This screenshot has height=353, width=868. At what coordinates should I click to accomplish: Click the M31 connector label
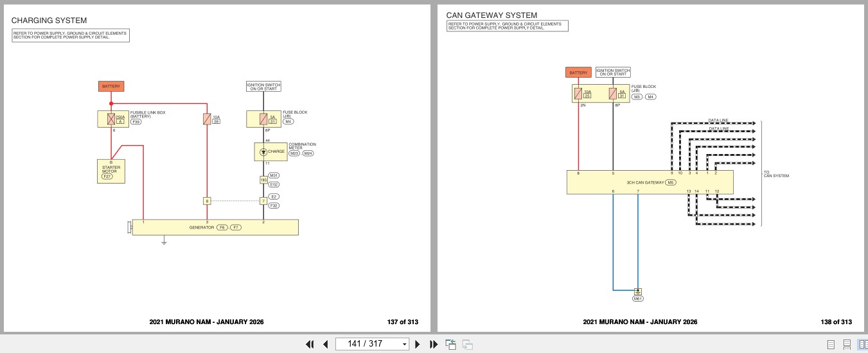point(274,175)
